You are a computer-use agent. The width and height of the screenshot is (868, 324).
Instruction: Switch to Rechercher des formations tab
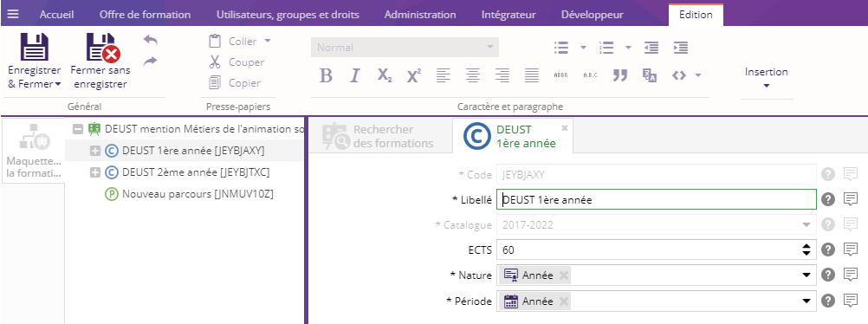point(379,136)
